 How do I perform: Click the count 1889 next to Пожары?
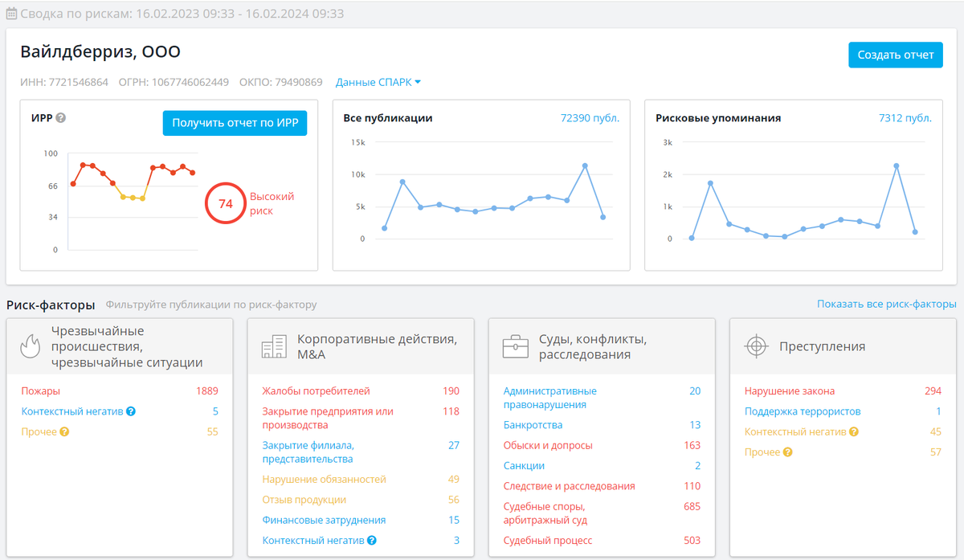tap(207, 391)
